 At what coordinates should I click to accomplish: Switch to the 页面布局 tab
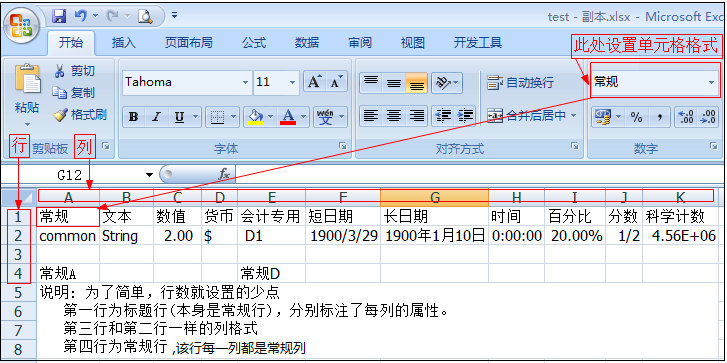tap(189, 43)
